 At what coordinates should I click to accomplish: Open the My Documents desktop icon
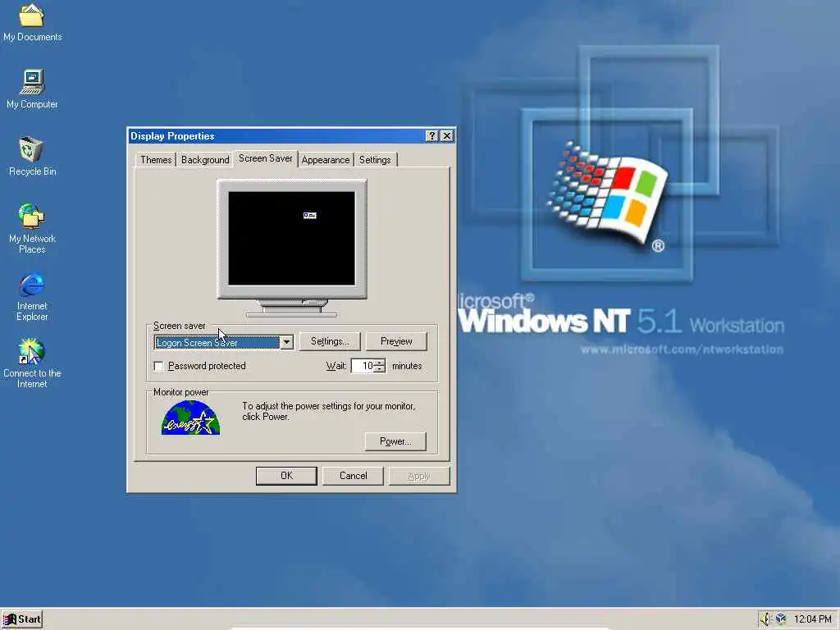(x=32, y=22)
